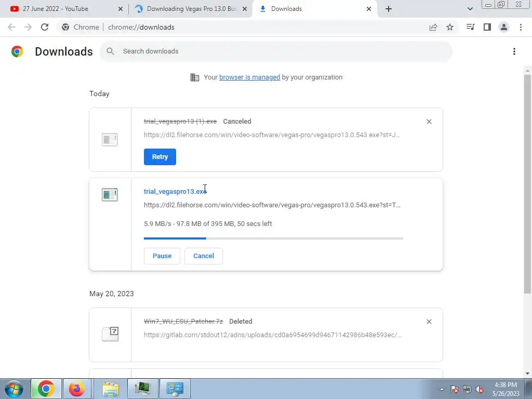Open Chrome from the taskbar

click(46, 389)
